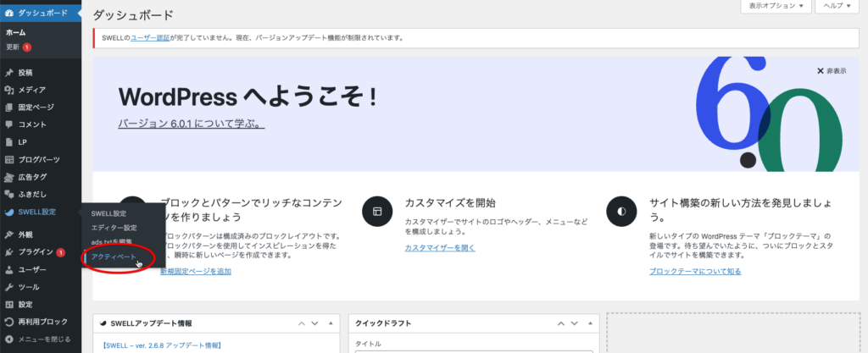The height and width of the screenshot is (353, 868).
Task: Click the half-circle icon beside サイト構築 heading
Action: (621, 211)
